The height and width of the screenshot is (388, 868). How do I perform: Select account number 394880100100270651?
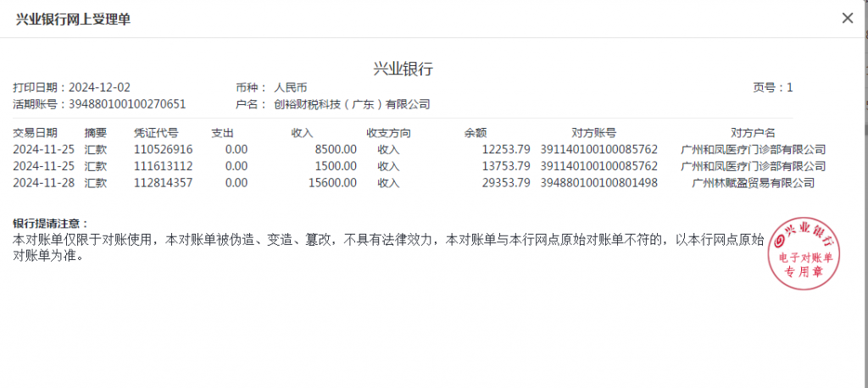pyautogui.click(x=127, y=104)
